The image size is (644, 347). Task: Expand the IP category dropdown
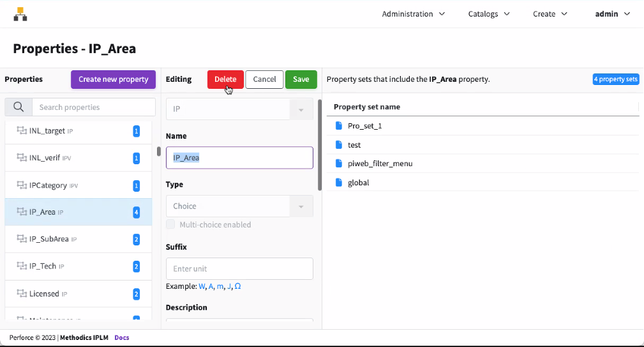(x=239, y=109)
